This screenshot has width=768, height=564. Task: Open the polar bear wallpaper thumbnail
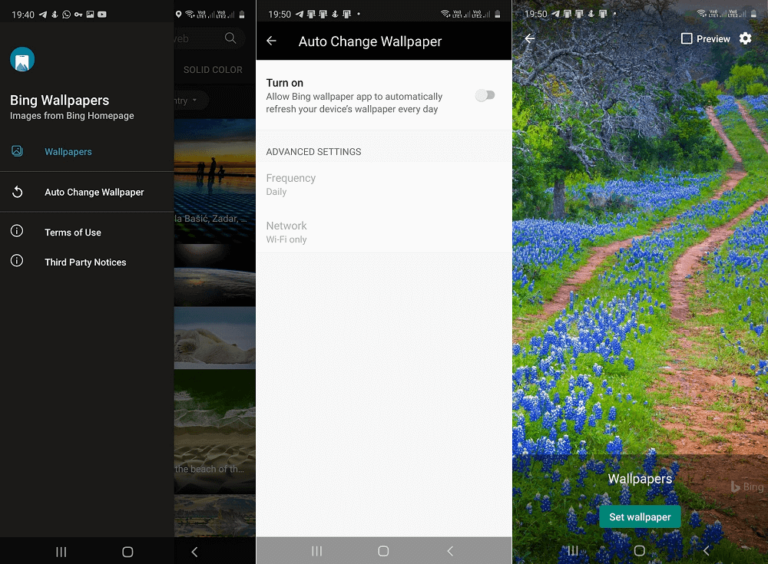pyautogui.click(x=215, y=338)
